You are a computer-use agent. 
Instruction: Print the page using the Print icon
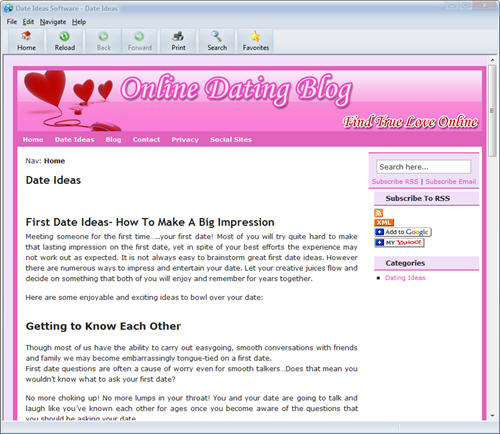pyautogui.click(x=178, y=36)
